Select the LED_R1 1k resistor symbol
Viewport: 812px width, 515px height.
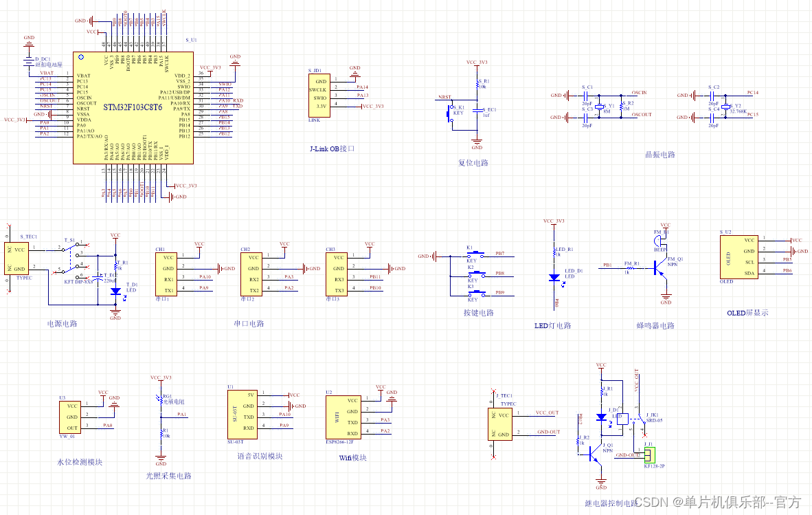pos(554,252)
